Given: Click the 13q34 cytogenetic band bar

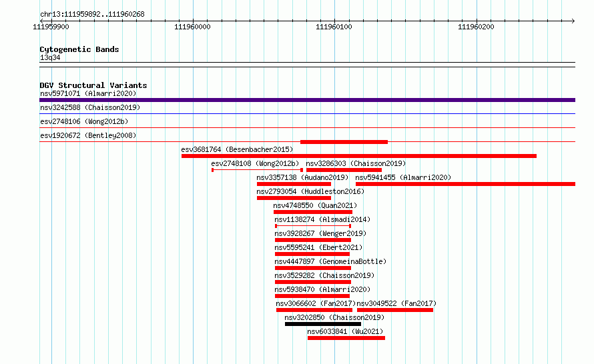Looking at the screenshot, I should tap(307, 65).
